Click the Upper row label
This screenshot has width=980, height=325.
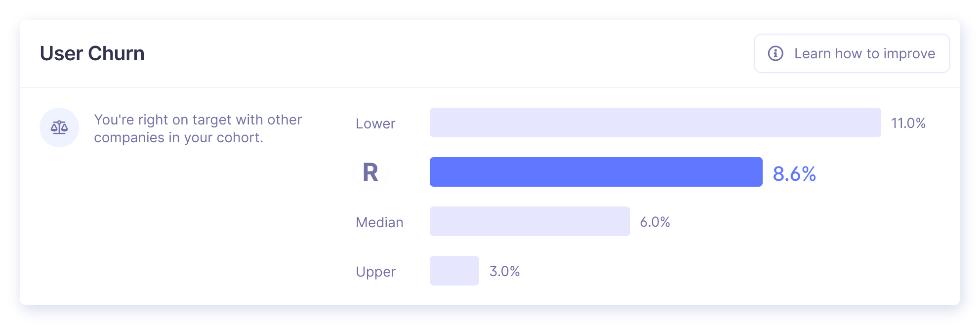375,272
